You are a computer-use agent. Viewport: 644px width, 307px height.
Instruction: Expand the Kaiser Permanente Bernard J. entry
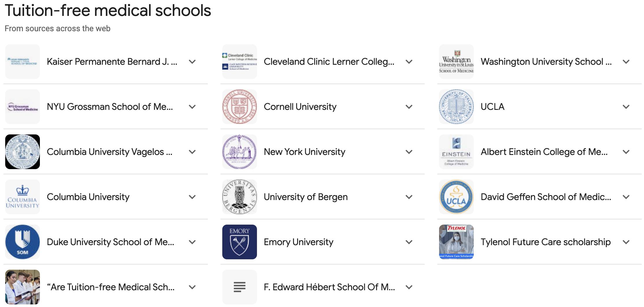pos(192,62)
